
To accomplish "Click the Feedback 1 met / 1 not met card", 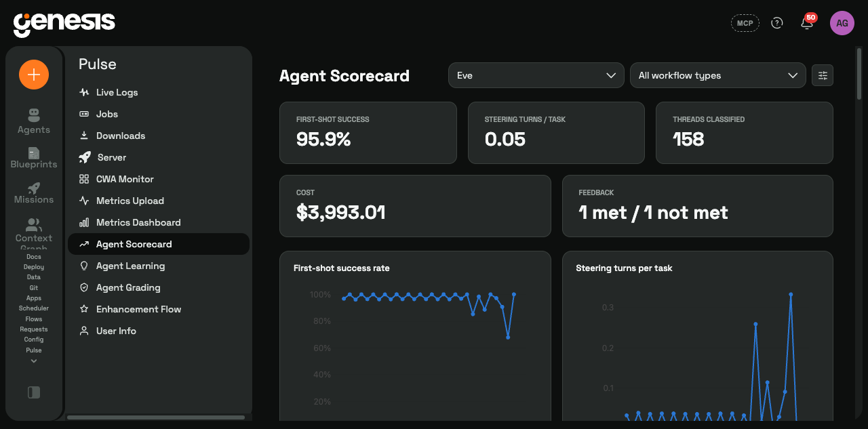I will tap(698, 206).
